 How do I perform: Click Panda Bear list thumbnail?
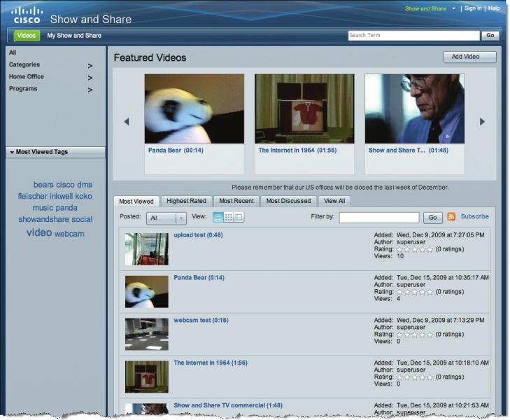tap(147, 292)
